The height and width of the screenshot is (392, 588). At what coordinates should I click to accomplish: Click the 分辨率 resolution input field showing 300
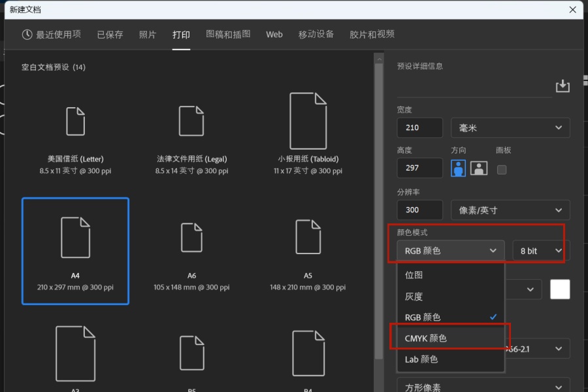(x=419, y=210)
